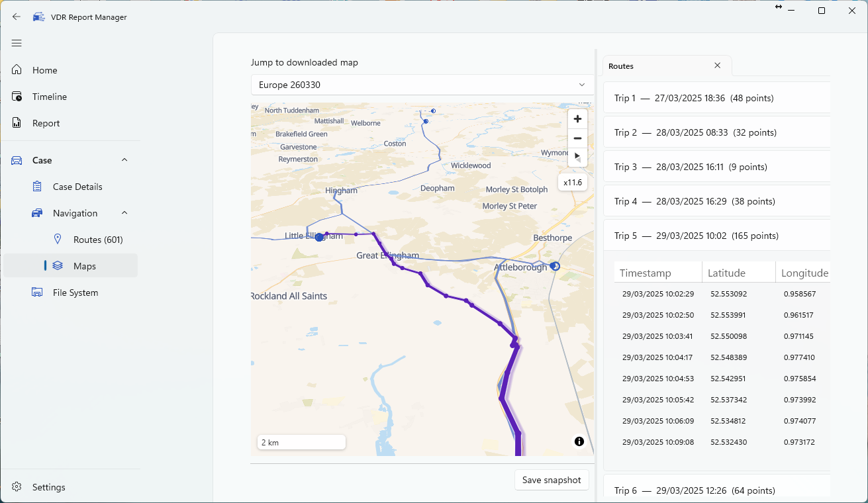Click the Save snapshot button

[552, 480]
